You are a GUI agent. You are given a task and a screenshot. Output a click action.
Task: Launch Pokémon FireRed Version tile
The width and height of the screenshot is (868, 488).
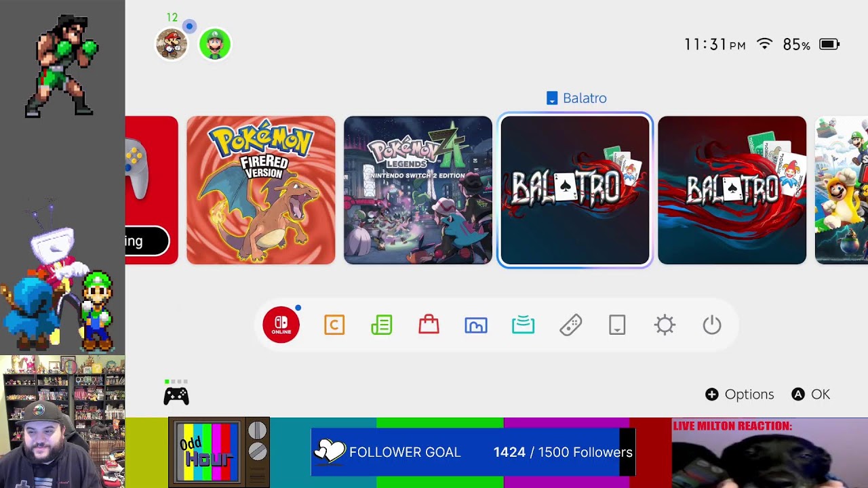[261, 190]
